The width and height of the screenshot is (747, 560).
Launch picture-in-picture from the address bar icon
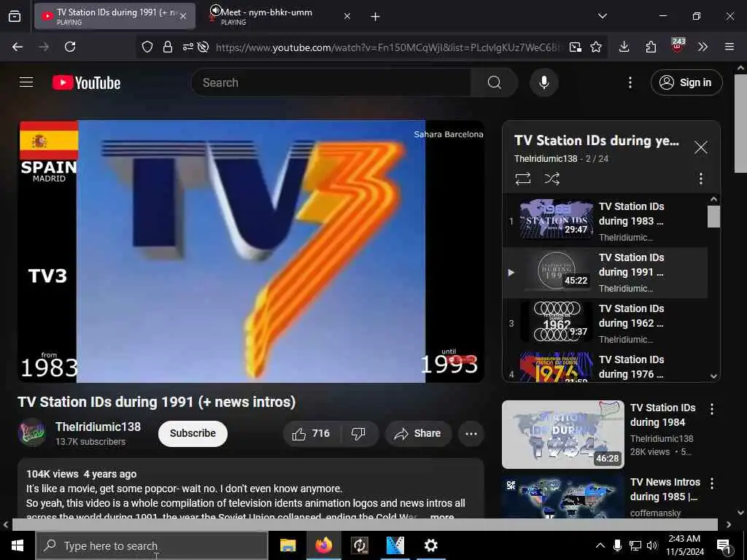click(575, 47)
